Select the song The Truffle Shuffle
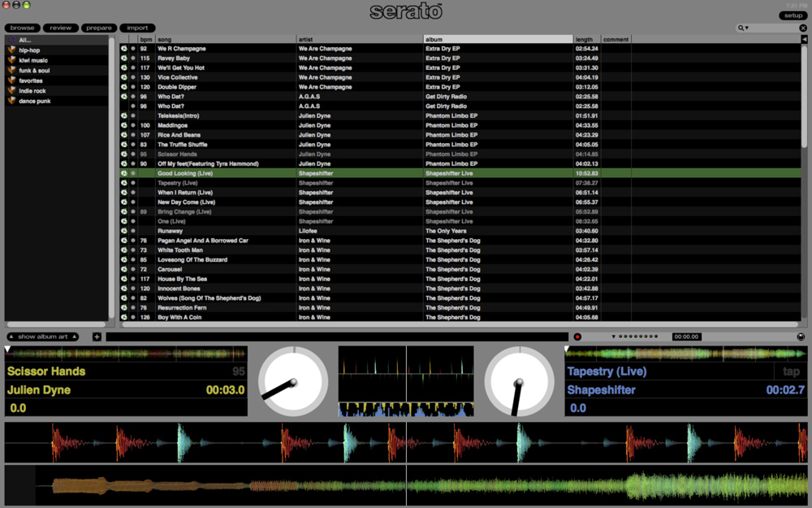Screen dimensions: 812x508 [182, 145]
